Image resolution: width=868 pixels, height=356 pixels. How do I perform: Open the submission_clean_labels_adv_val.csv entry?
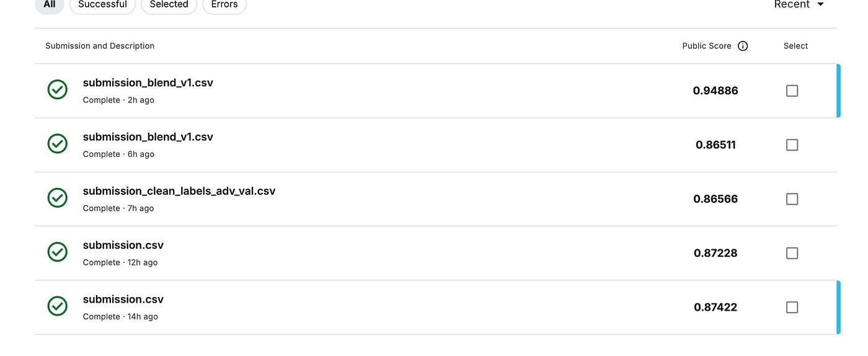[179, 191]
